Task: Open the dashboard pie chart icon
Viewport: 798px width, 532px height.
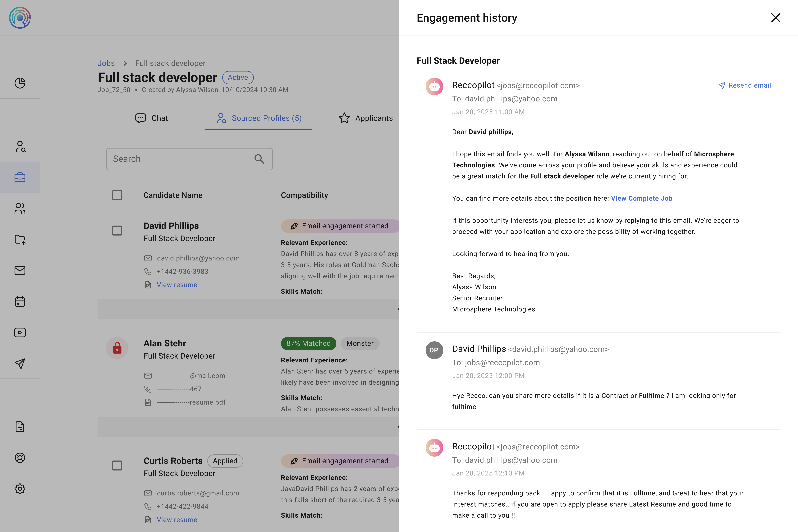Action: [20, 83]
